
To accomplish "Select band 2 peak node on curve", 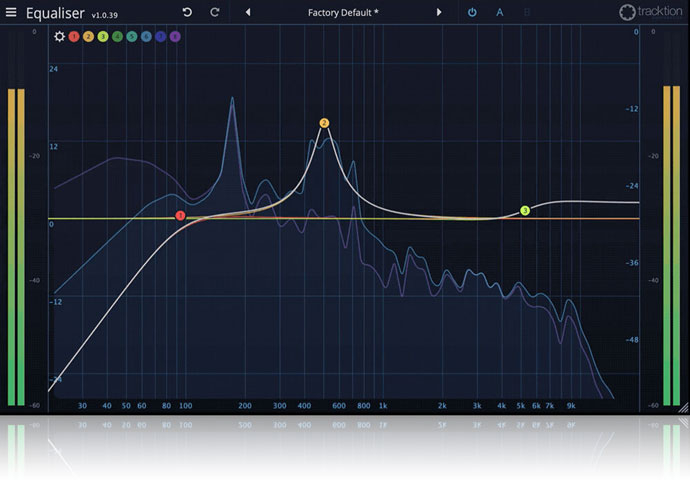I will pos(324,123).
